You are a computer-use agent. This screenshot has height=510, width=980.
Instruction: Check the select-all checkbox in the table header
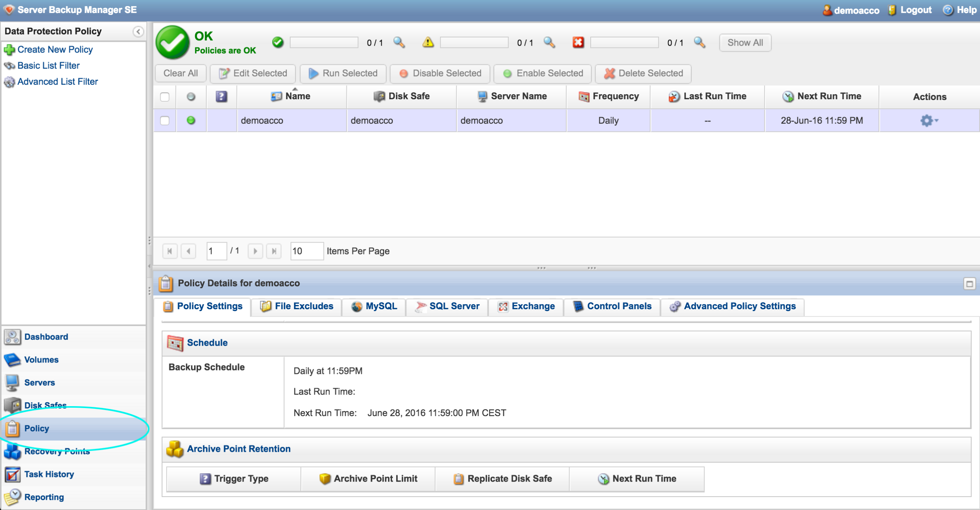[165, 97]
